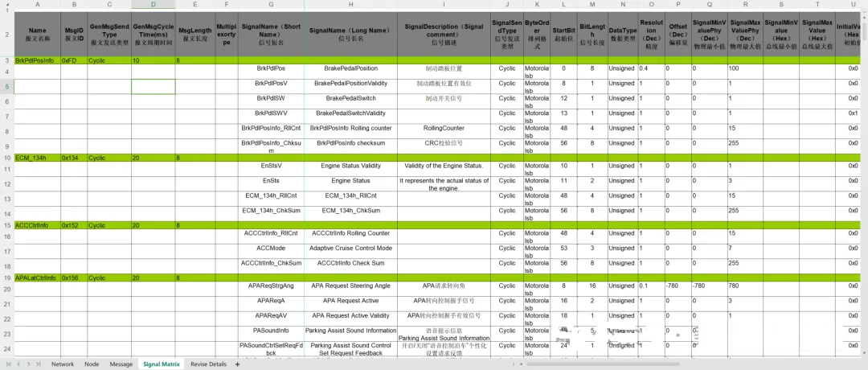Select the '53' start bit cell
868x370 pixels.
pos(563,252)
